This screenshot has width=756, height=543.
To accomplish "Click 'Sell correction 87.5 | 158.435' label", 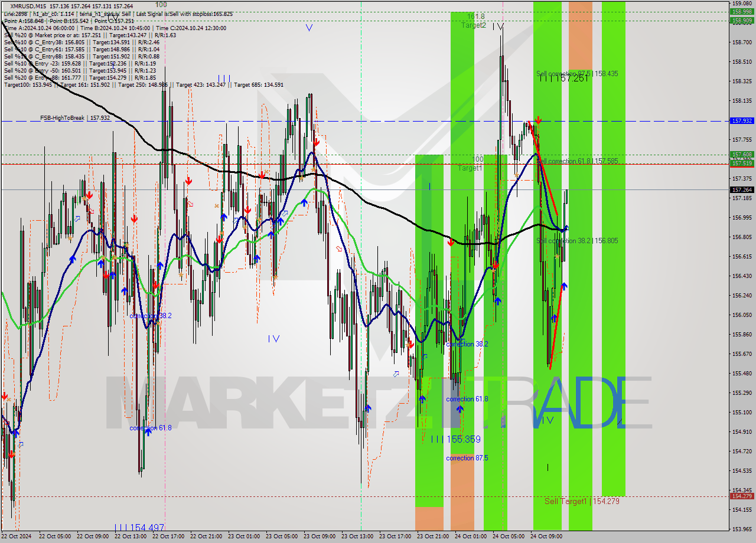I will (577, 74).
